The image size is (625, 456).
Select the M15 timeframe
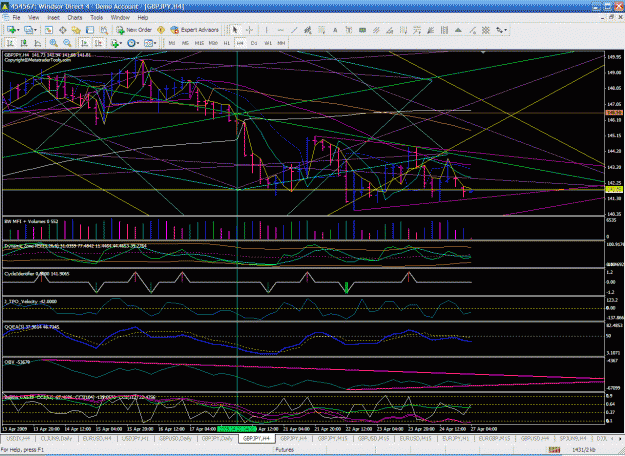[x=199, y=43]
